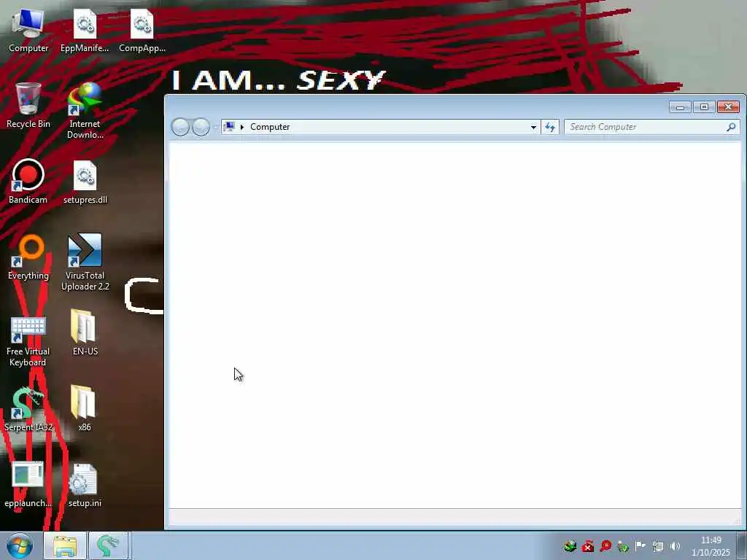Viewport: 747px width, 560px height.
Task: Open the Computer desktop icon
Action: click(28, 31)
